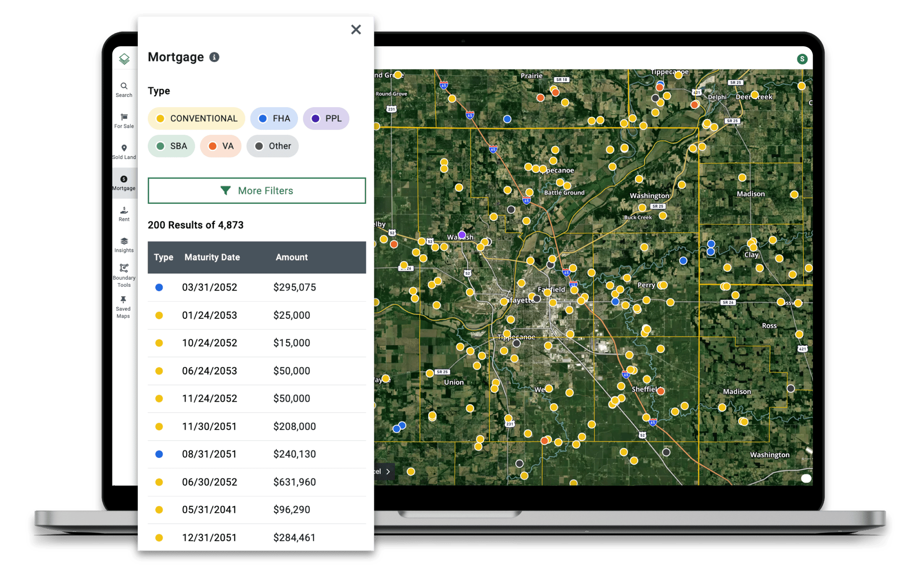Sort by the Amount column header
Image resolution: width=924 pixels, height=571 pixels.
pos(292,257)
